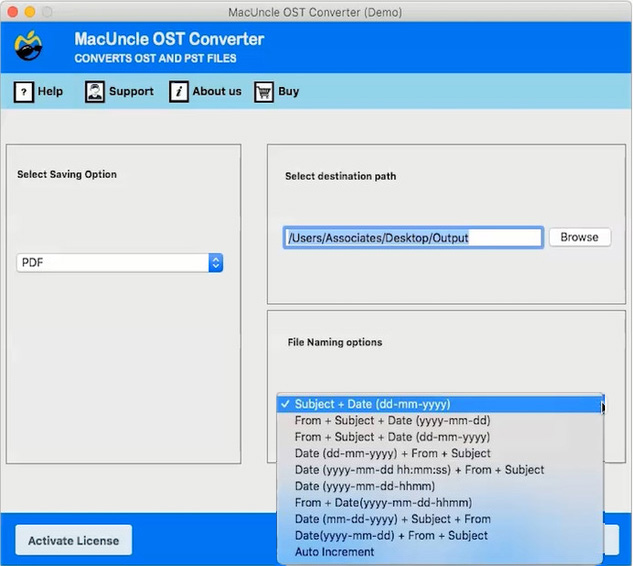Open the Buy label in toolbar
The image size is (633, 566).
coord(289,91)
